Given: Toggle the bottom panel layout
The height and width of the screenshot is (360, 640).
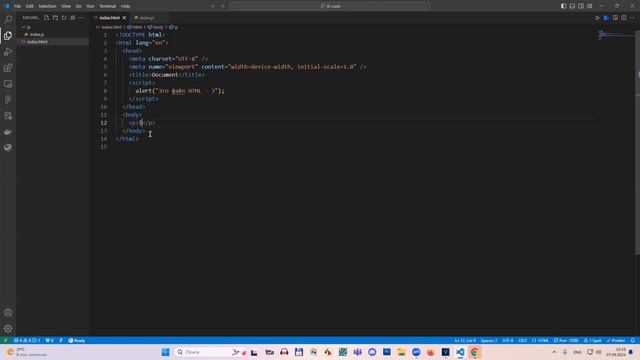Looking at the screenshot, I should [572, 6].
